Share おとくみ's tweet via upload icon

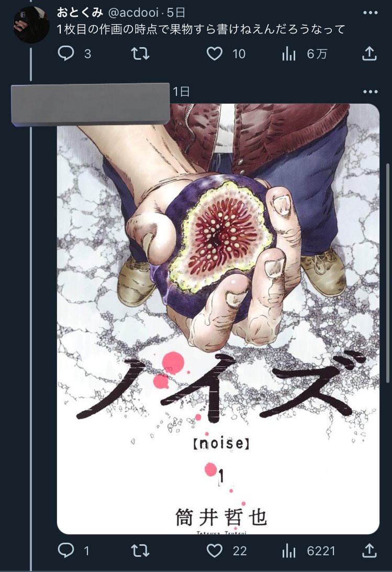pyautogui.click(x=369, y=53)
